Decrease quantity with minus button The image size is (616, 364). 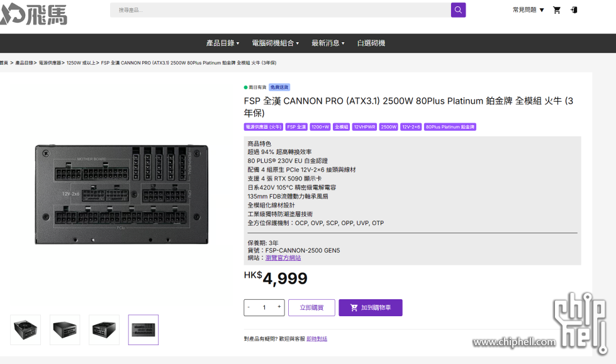(x=249, y=307)
